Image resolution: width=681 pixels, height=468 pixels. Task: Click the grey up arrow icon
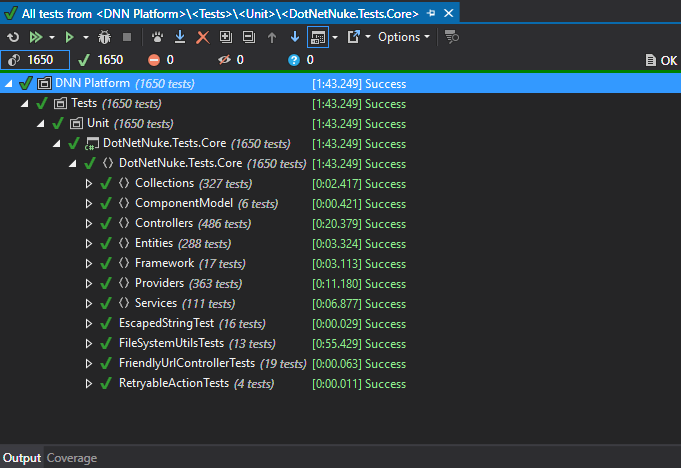tap(272, 37)
